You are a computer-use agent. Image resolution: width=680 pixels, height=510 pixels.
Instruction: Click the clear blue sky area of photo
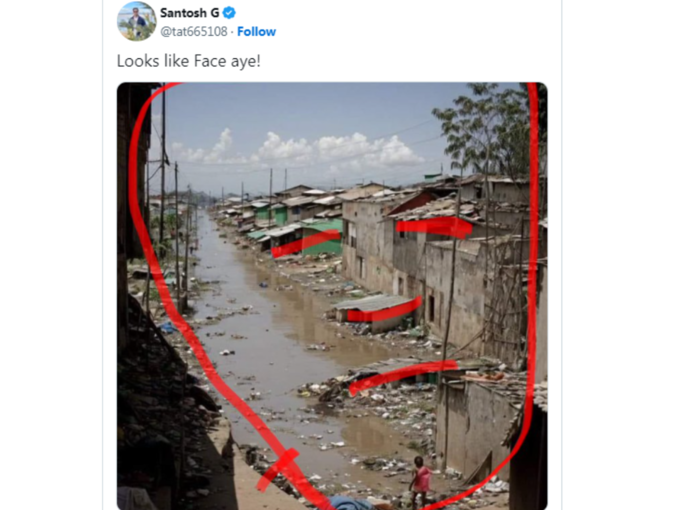click(304, 108)
